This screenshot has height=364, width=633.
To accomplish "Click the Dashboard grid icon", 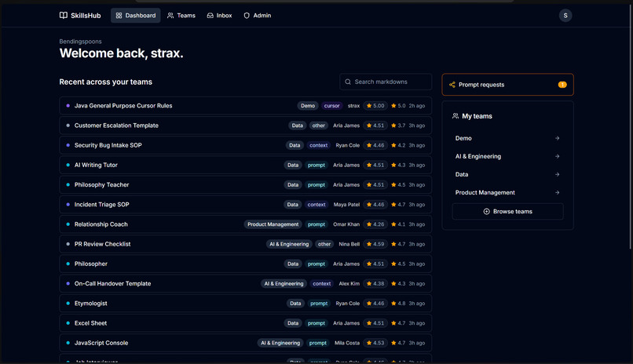I will 119,16.
